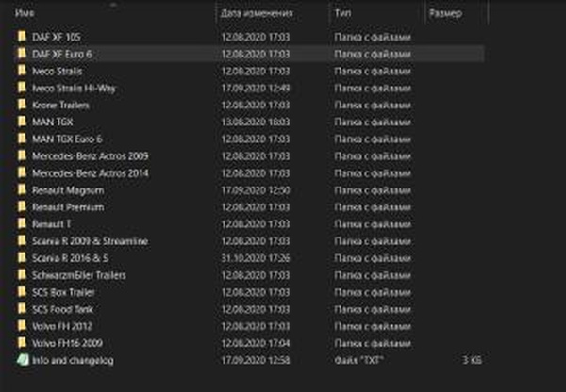This screenshot has width=566, height=392.
Task: Click the Volvo FH 2012 folder icon
Action: tap(23, 325)
